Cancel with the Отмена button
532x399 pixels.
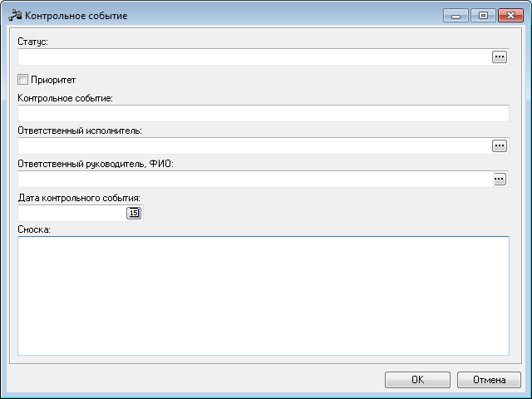click(x=489, y=380)
